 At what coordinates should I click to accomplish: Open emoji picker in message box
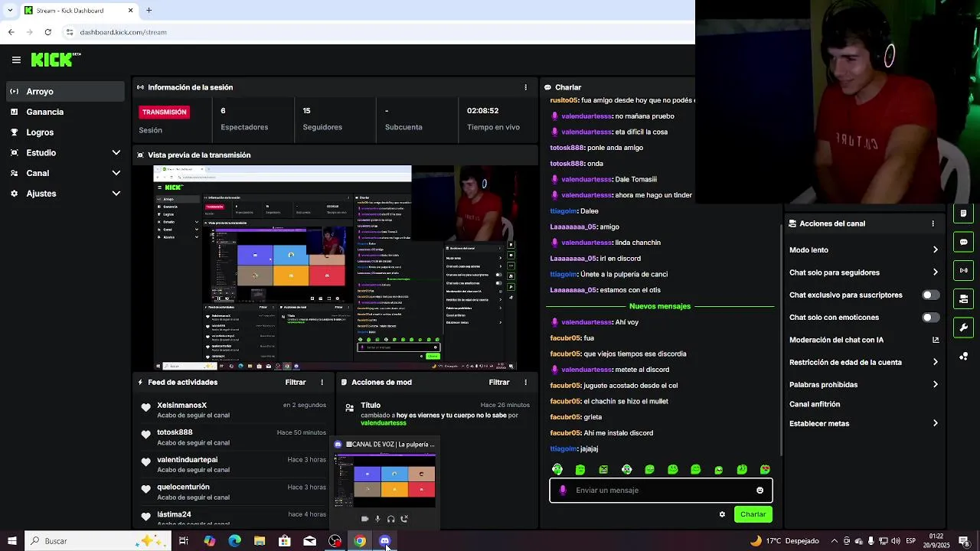coord(759,491)
